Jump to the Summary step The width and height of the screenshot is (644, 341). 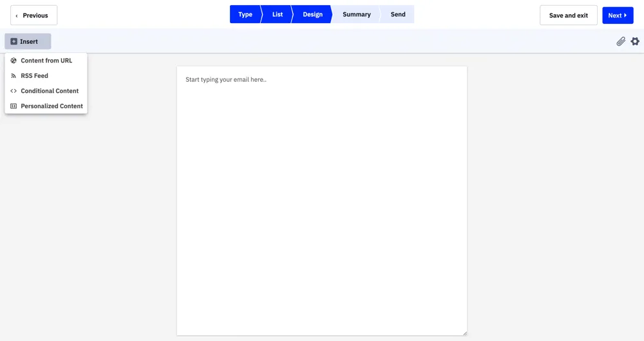tap(356, 14)
